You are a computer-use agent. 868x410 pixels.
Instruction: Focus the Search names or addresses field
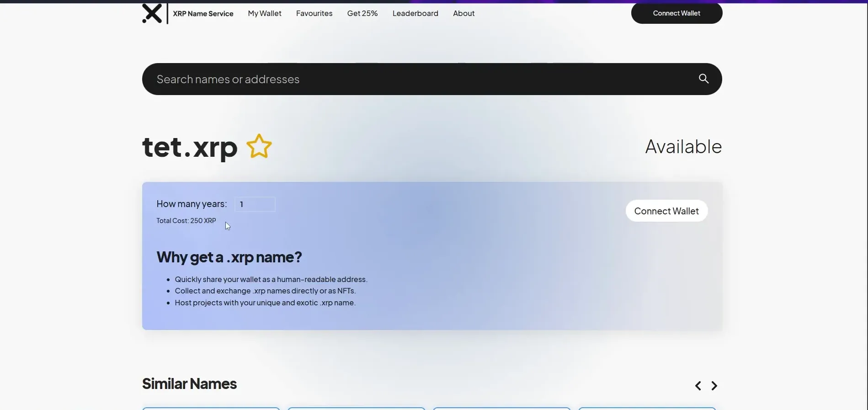(432, 79)
